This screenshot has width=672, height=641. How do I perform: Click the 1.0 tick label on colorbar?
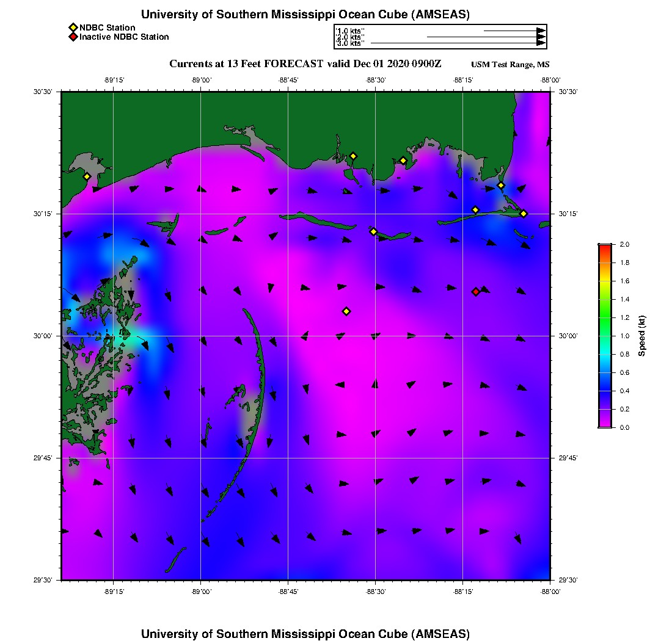pyautogui.click(x=624, y=336)
